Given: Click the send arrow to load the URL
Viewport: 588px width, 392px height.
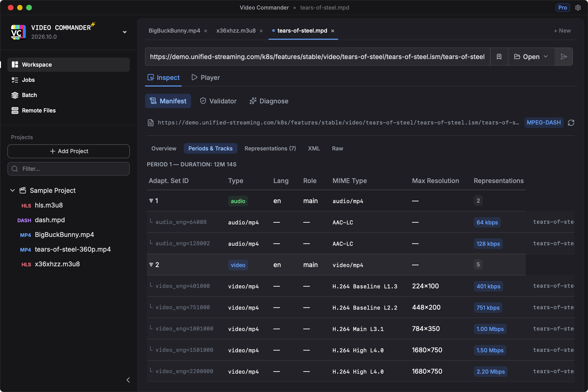Looking at the screenshot, I should click(x=563, y=57).
